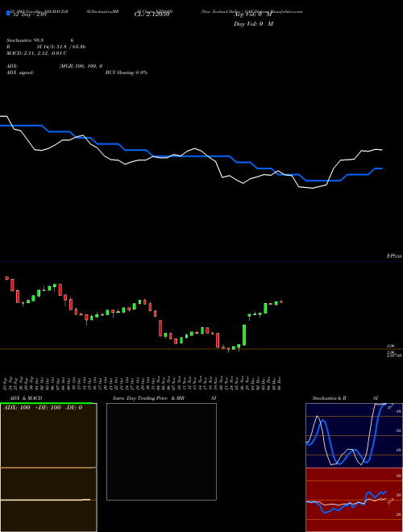403x532 pixels.
Task: Click the 'Avg Vol: 0 M' readout
Action: click(253, 15)
